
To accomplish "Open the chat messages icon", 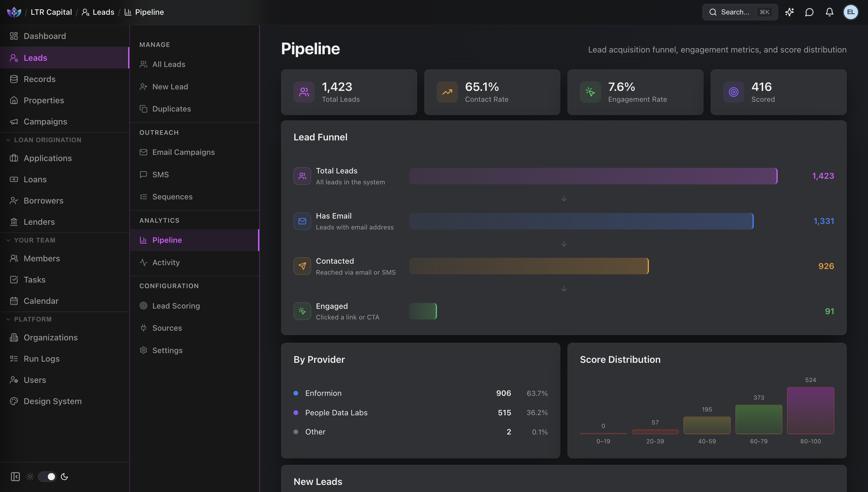I will 810,12.
